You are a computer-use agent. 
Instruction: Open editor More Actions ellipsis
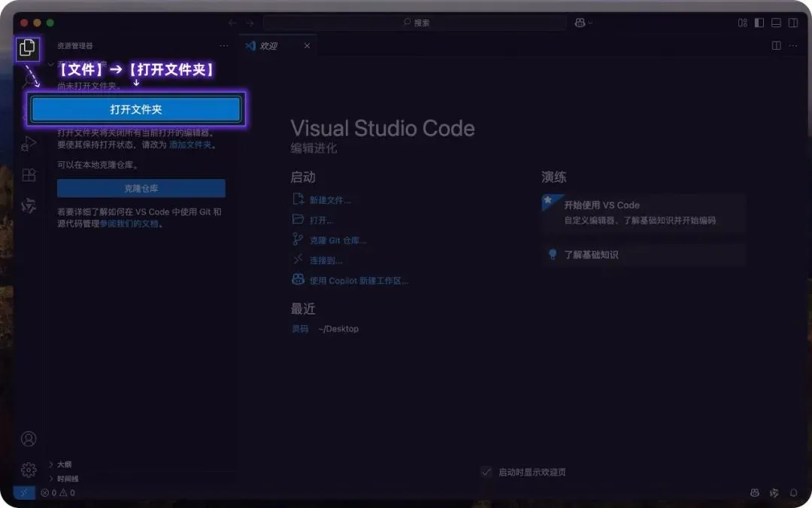click(x=793, y=46)
